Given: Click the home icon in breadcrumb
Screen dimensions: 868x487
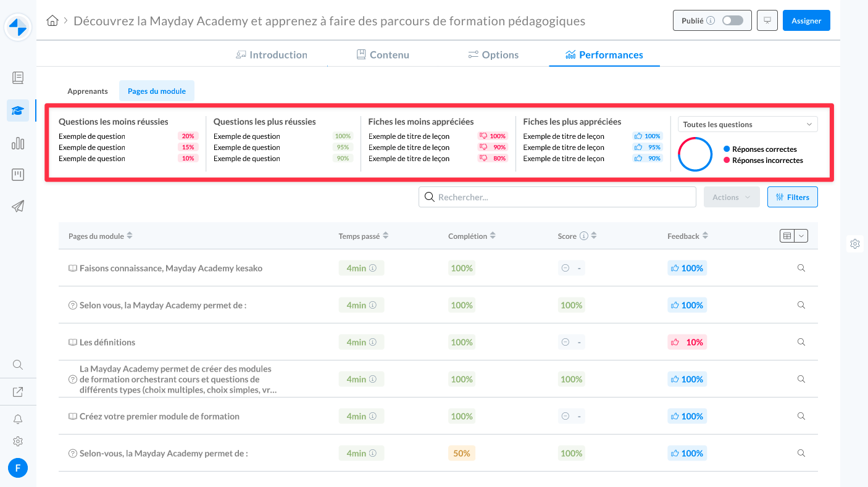Looking at the screenshot, I should [x=52, y=21].
